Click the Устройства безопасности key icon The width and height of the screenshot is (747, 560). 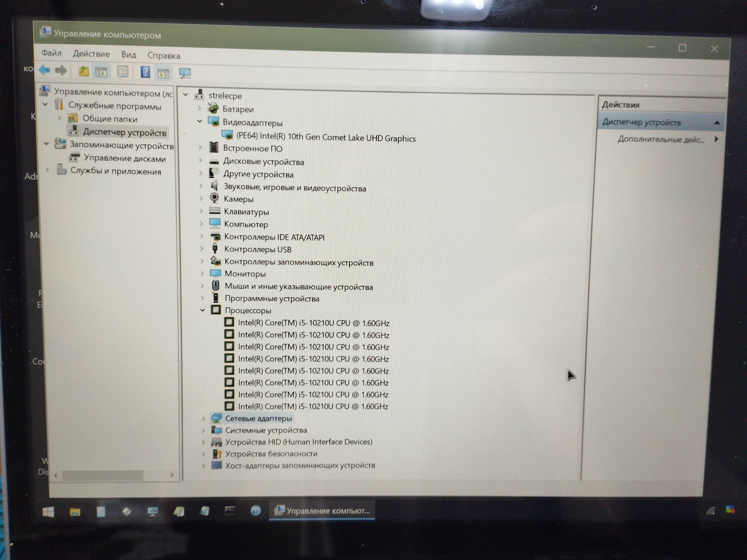(x=217, y=453)
